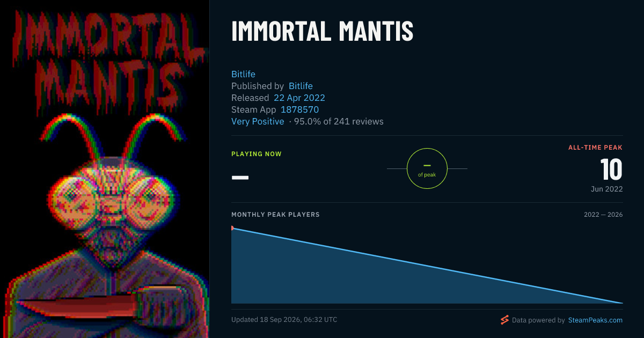Open the Bitlife developer link

click(243, 74)
